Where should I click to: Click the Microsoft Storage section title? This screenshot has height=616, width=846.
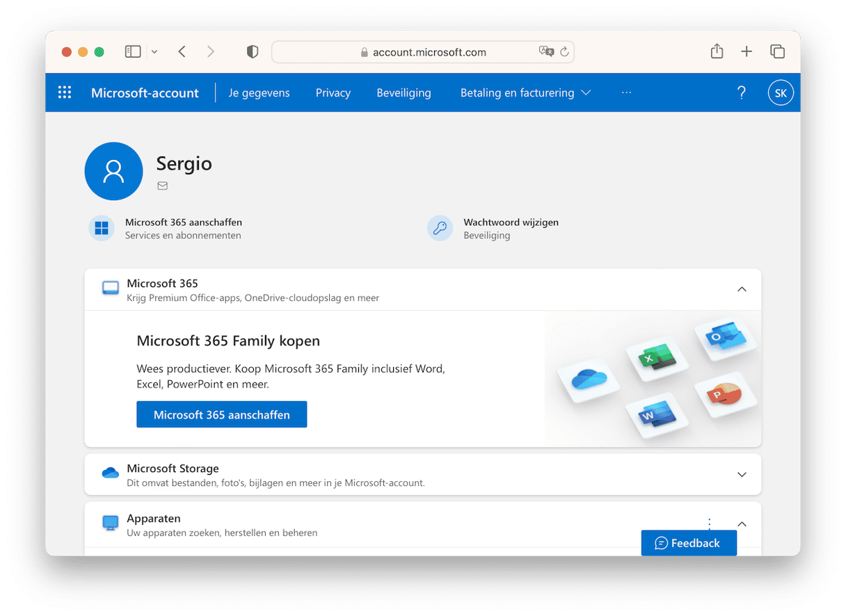click(x=173, y=469)
